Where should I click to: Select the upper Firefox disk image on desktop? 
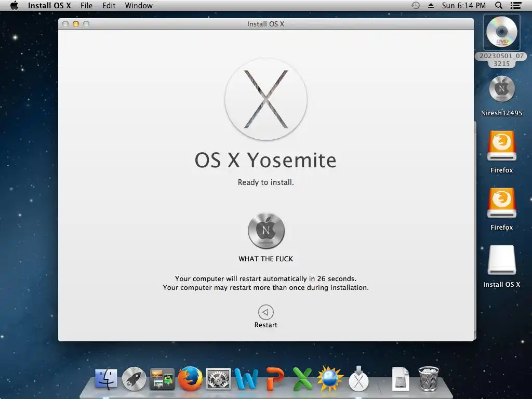pos(502,146)
